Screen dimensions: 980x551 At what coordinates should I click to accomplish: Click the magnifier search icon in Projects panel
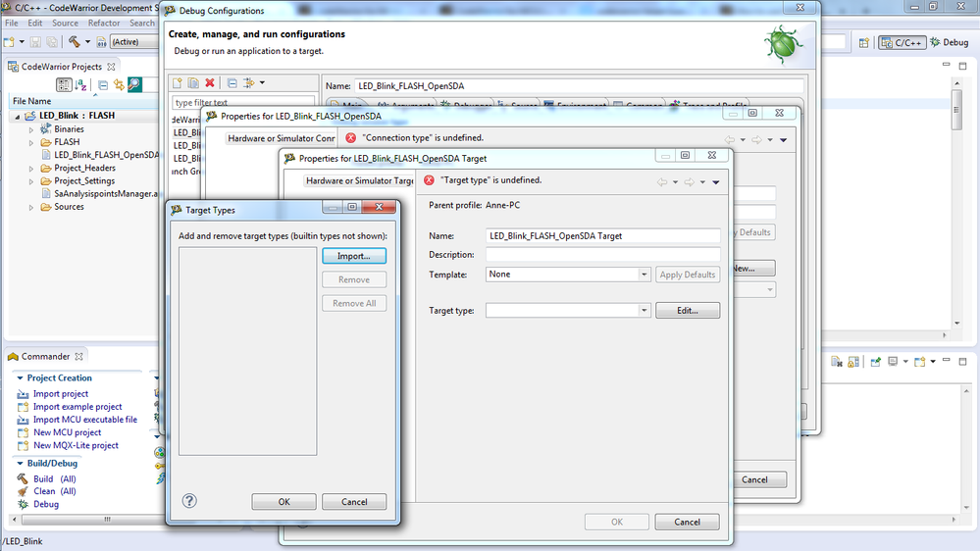point(134,84)
